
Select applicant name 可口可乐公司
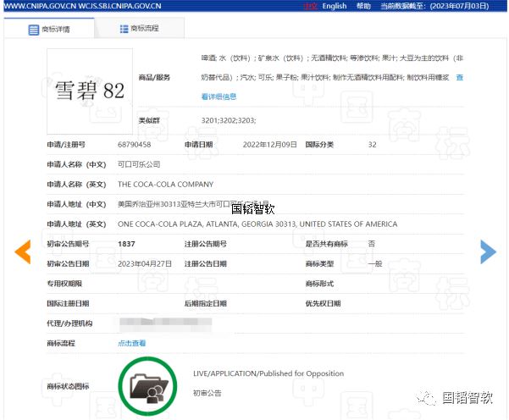tap(139, 164)
